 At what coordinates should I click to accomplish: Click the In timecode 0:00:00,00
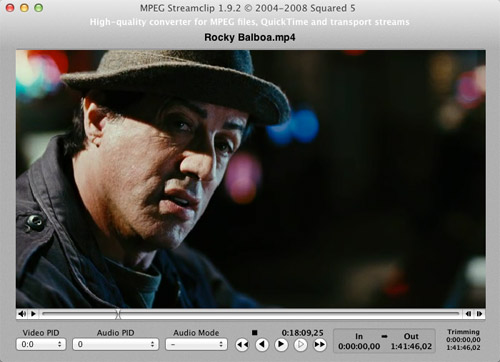pyautogui.click(x=359, y=347)
